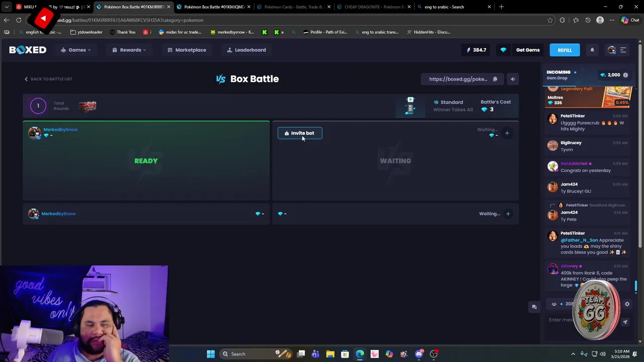Click AKinney username in chat
644x362 pixels.
click(569, 266)
